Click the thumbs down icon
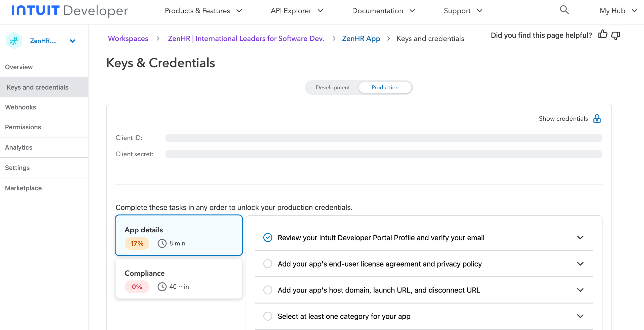644x330 pixels. (x=615, y=35)
